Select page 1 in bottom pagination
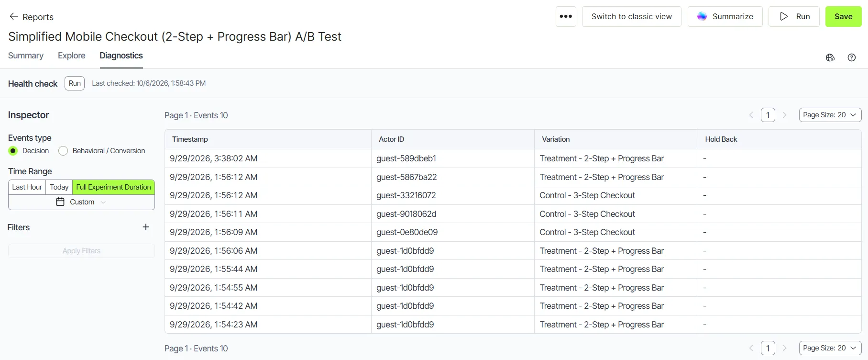This screenshot has width=868, height=360. point(768,348)
